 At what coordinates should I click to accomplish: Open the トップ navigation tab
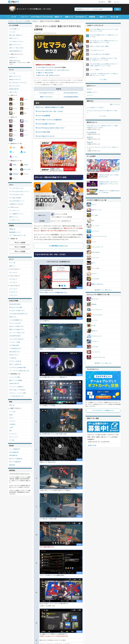pyautogui.click(x=14, y=17)
